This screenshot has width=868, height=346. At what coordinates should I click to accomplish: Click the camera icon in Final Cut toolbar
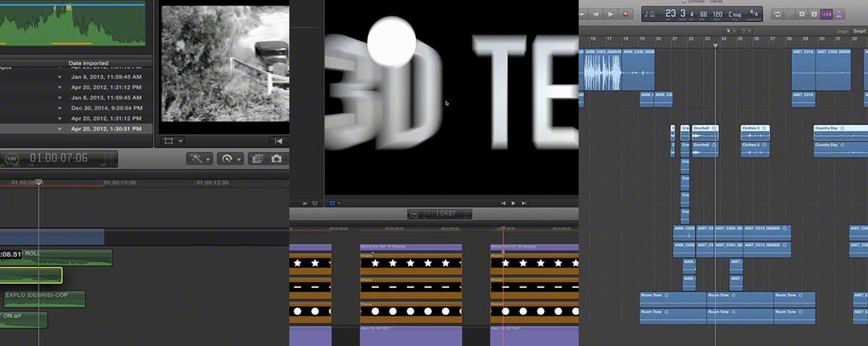tap(276, 159)
